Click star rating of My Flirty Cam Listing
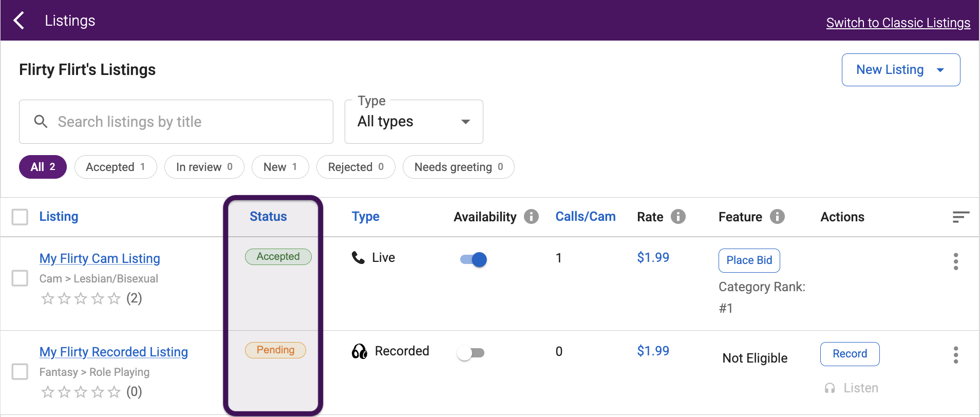Screen dimensions: 980x417 tap(81, 298)
